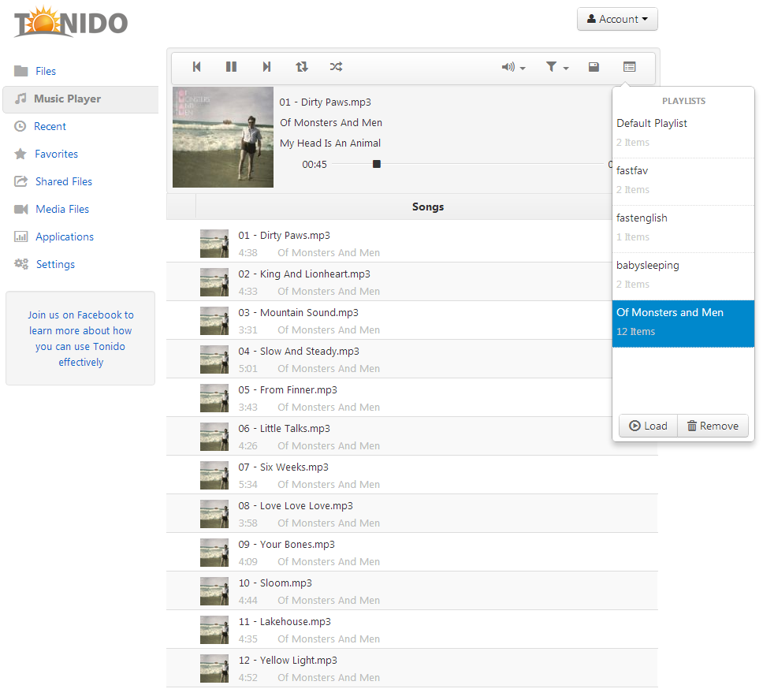Open the Account dropdown
This screenshot has width=763, height=700.
(617, 19)
